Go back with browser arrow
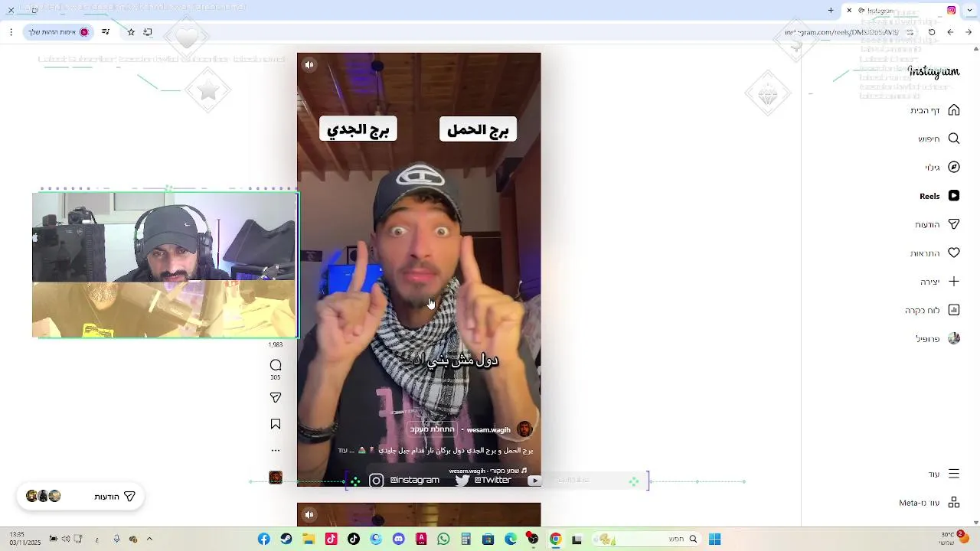The width and height of the screenshot is (980, 551). click(x=969, y=32)
